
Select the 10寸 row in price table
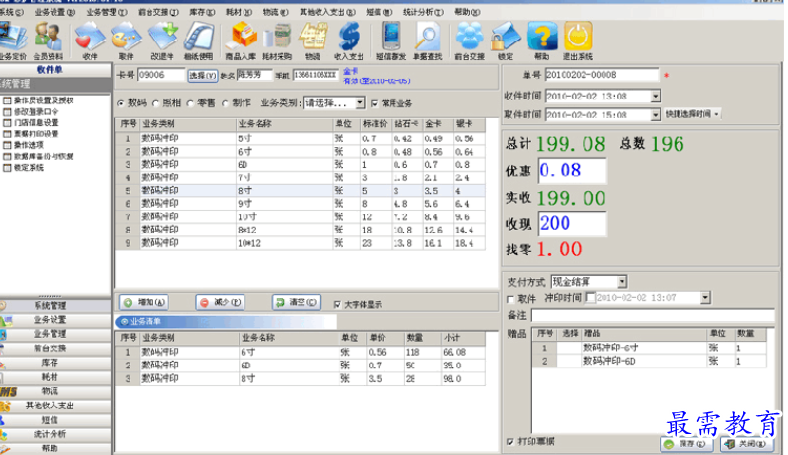pos(301,217)
